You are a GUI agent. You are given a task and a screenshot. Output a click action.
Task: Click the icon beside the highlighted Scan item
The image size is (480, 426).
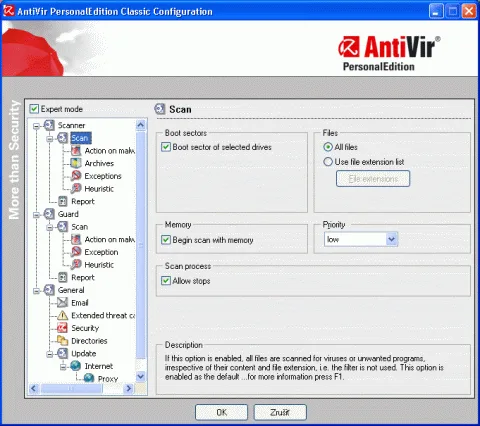[62, 138]
